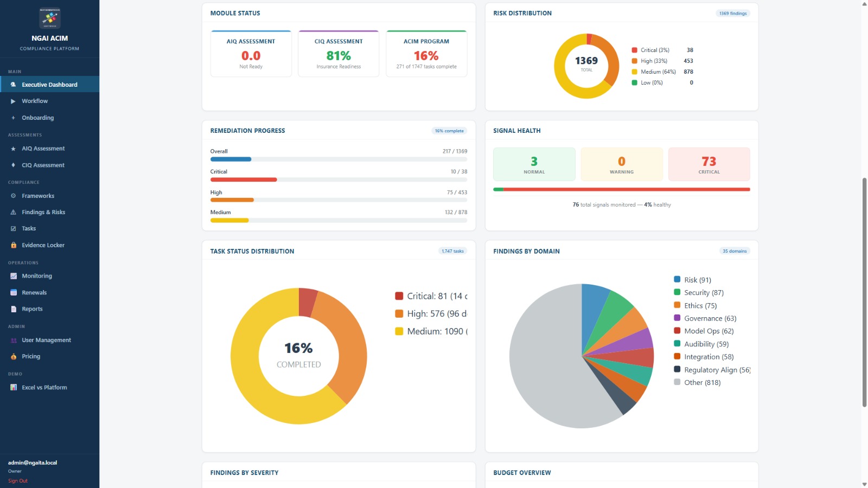Click the Monitoring chart icon
The width and height of the screenshot is (868, 488).
tap(14, 276)
